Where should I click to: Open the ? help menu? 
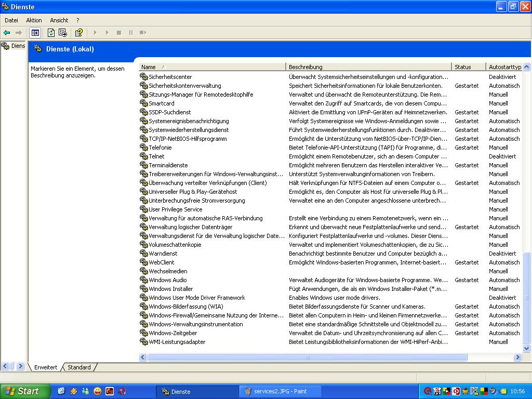tap(78, 20)
